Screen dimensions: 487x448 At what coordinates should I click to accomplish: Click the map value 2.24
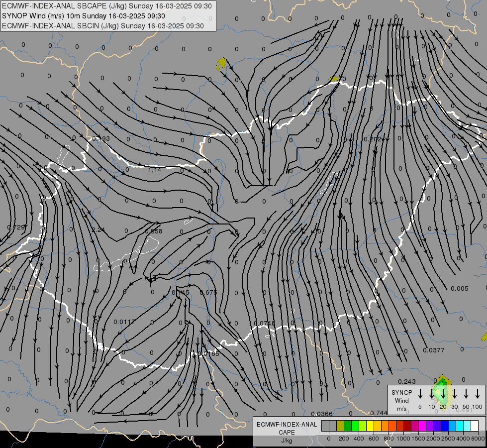coord(98,230)
